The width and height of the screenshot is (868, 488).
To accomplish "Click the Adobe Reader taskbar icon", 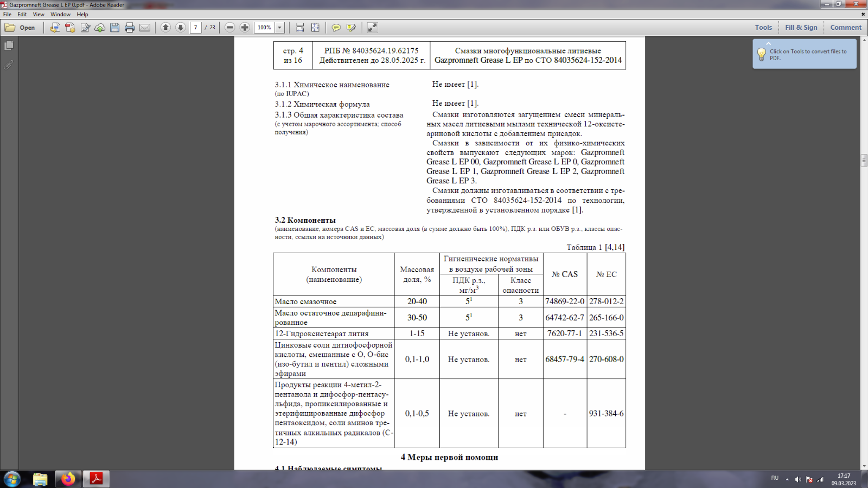I will tap(96, 479).
